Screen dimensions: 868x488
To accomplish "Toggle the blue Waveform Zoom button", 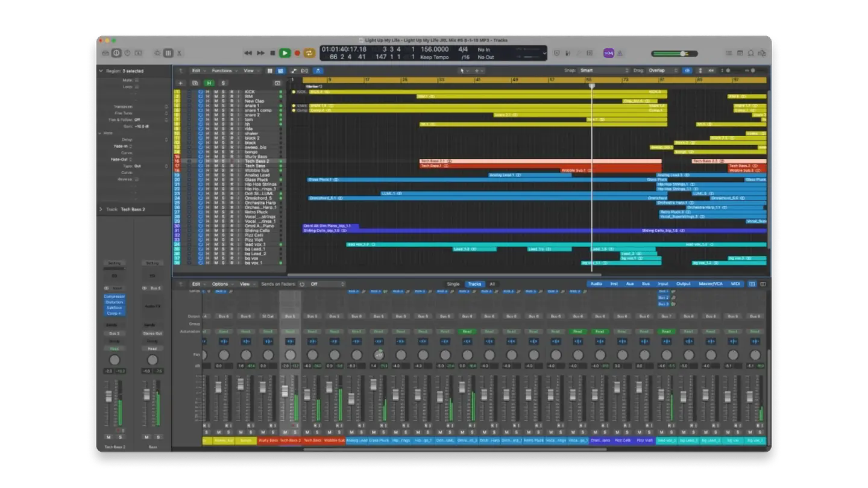I will 687,70.
